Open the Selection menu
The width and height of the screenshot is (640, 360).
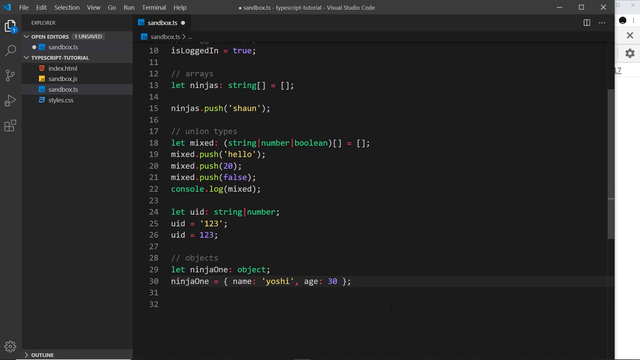coord(67,7)
